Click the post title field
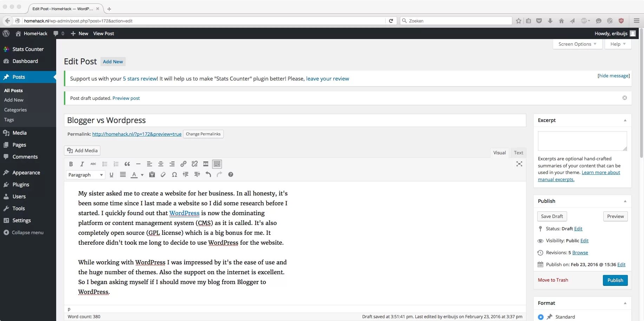Screen dimensions: 644x321 click(x=295, y=120)
